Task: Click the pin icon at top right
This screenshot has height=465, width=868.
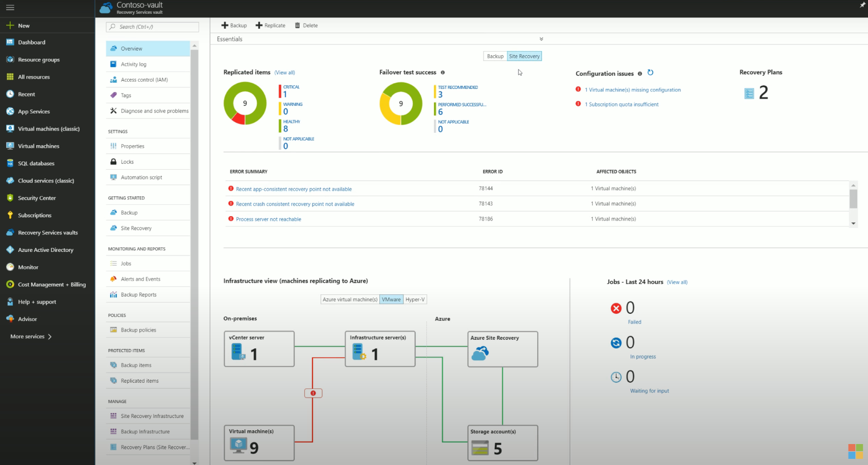Action: pyautogui.click(x=862, y=5)
